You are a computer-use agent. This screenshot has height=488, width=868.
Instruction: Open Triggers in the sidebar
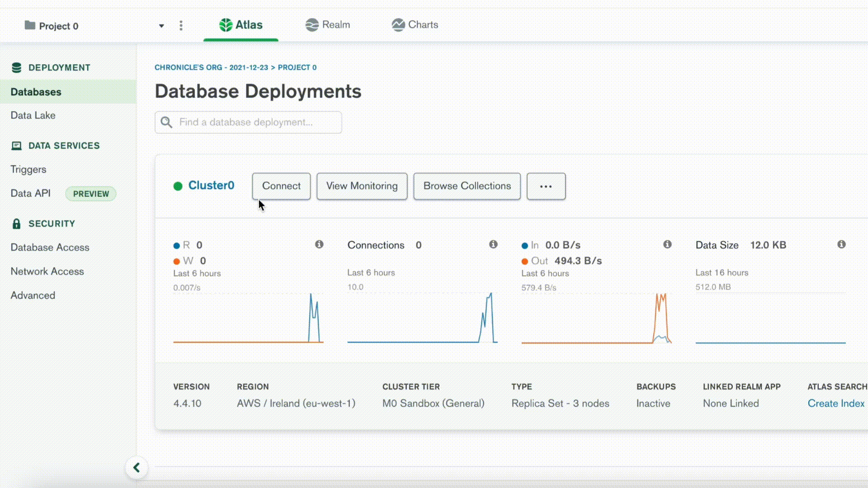point(28,169)
